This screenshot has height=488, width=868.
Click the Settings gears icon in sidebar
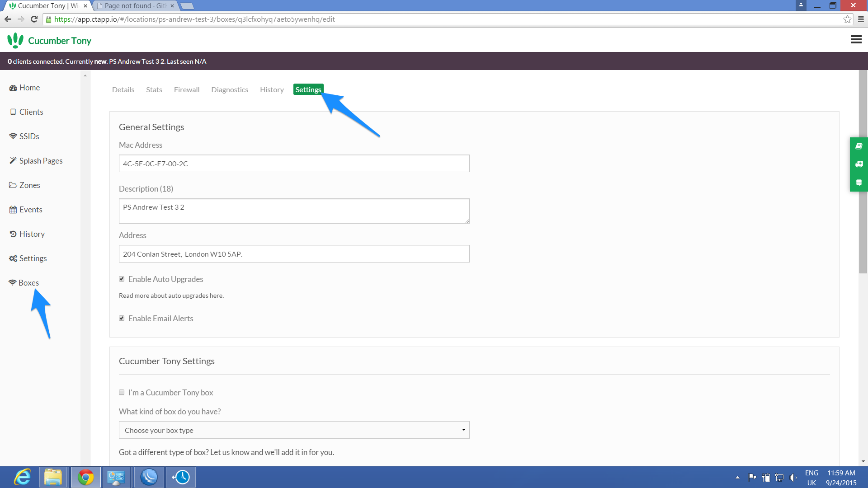(13, 258)
